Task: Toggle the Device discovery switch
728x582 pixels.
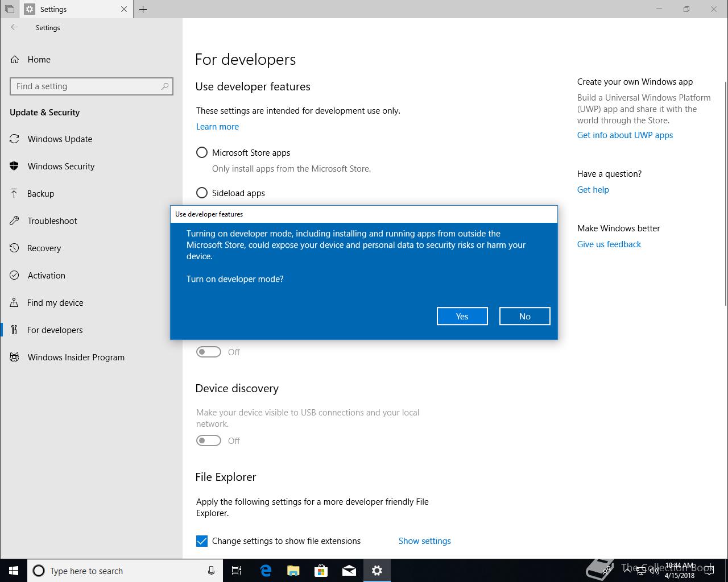Action: [209, 440]
